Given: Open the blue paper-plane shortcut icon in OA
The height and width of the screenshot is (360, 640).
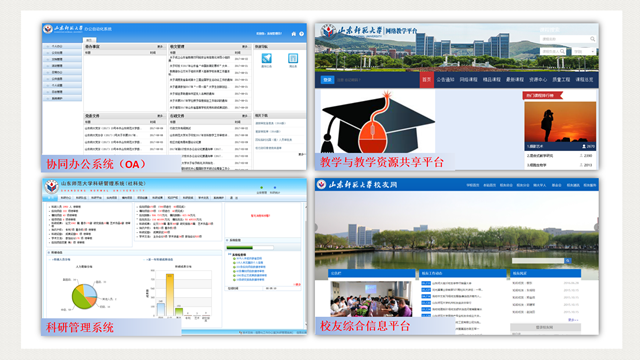Looking at the screenshot, I should (x=267, y=58).
